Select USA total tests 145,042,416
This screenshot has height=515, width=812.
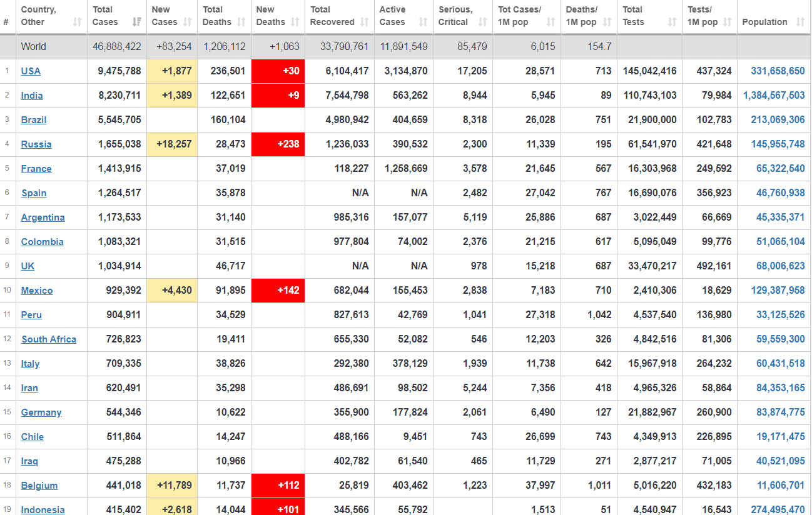649,71
